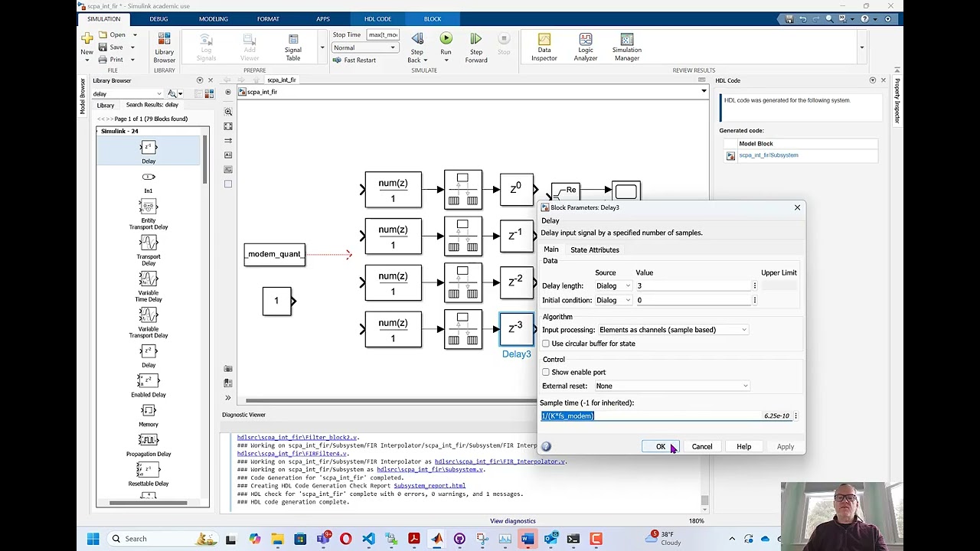Click Help in Block Parameters dialog

coord(743,446)
